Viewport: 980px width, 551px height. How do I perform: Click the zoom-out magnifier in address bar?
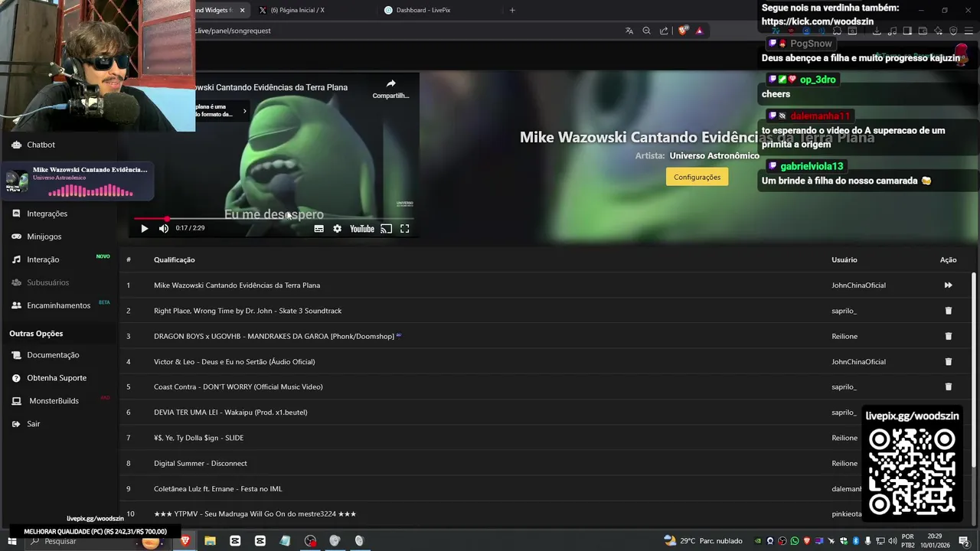click(646, 31)
